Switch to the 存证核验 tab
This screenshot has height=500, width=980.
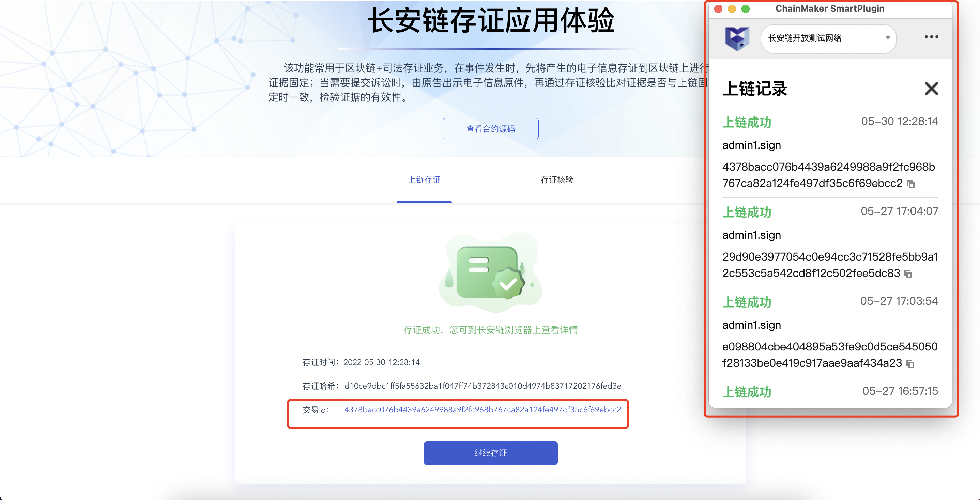coord(557,179)
